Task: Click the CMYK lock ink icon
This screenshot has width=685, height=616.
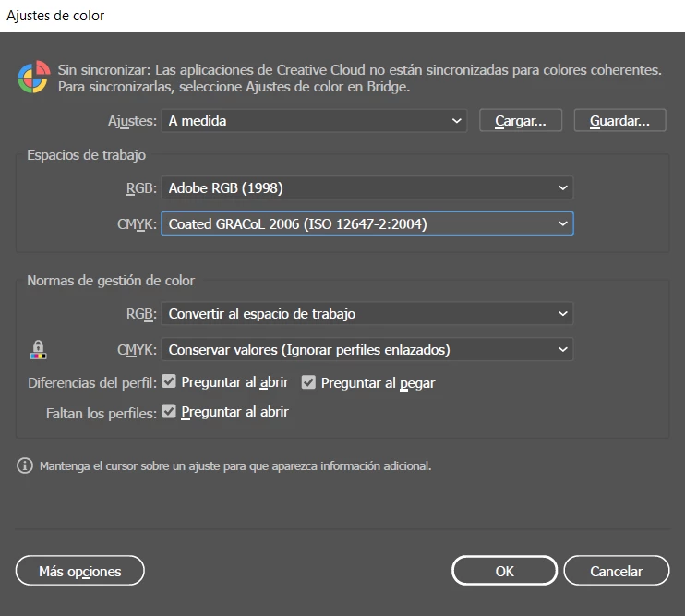Action: coord(38,350)
